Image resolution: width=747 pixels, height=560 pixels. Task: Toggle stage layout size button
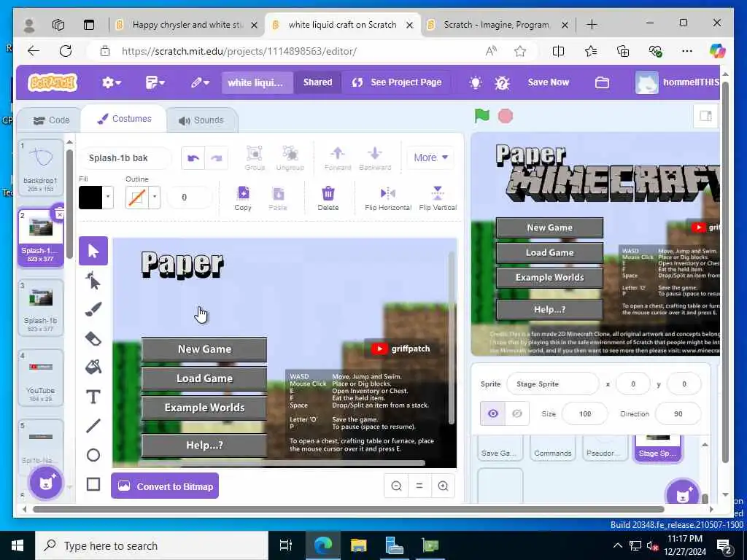(x=705, y=116)
